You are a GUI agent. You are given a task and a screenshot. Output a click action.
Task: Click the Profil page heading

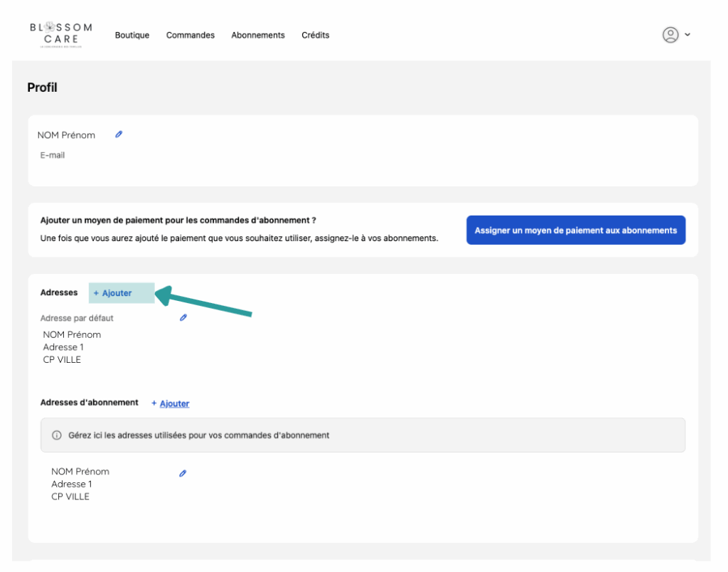pos(42,88)
